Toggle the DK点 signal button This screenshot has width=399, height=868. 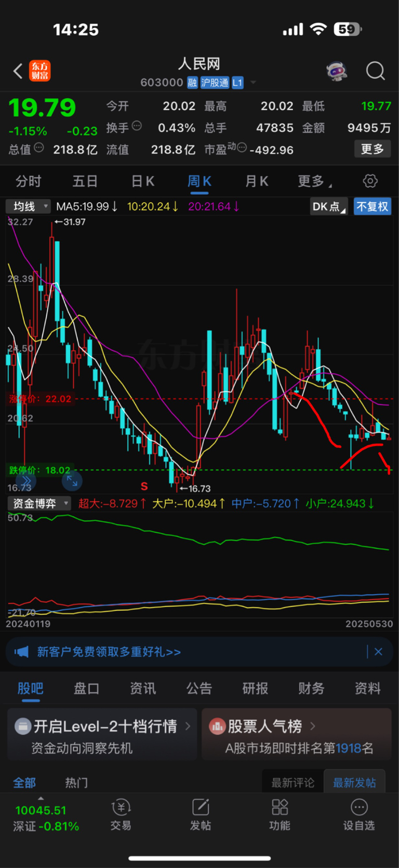(329, 206)
